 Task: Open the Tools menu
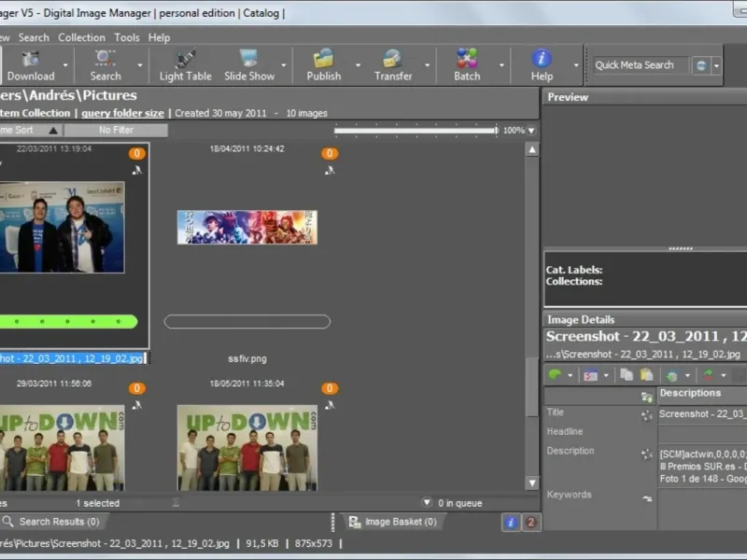coord(127,37)
